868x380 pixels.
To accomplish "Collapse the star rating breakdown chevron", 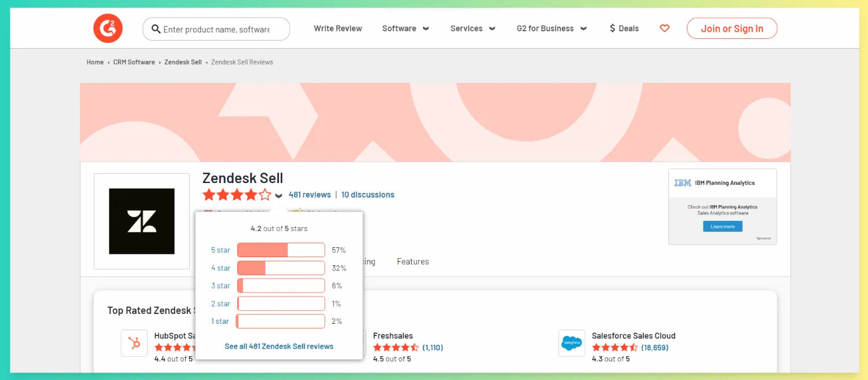I will (x=278, y=195).
